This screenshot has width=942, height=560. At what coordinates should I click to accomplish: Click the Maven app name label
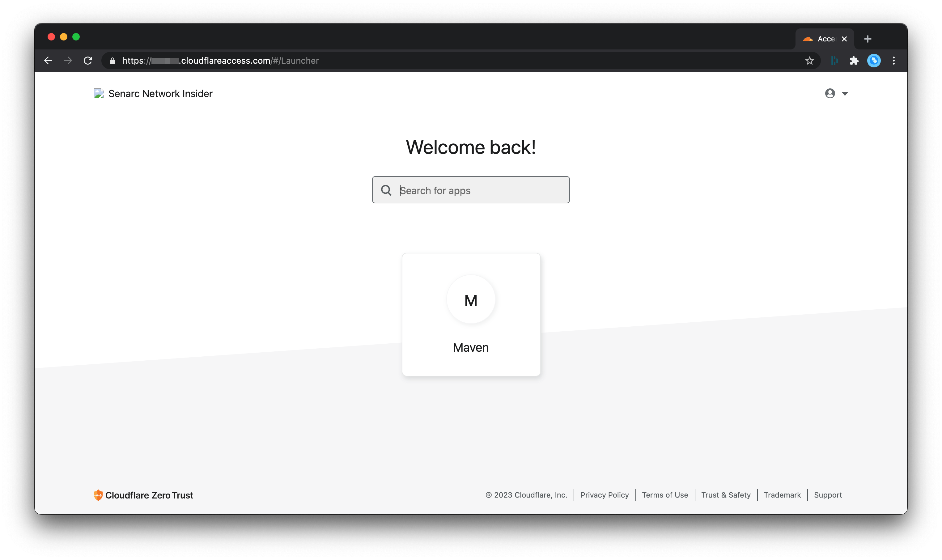coord(471,348)
